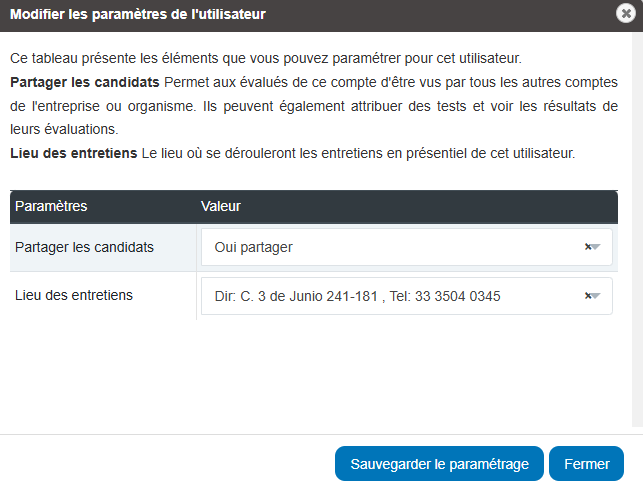The width and height of the screenshot is (643, 484).
Task: Select the Paramètres column header
Action: 51,206
